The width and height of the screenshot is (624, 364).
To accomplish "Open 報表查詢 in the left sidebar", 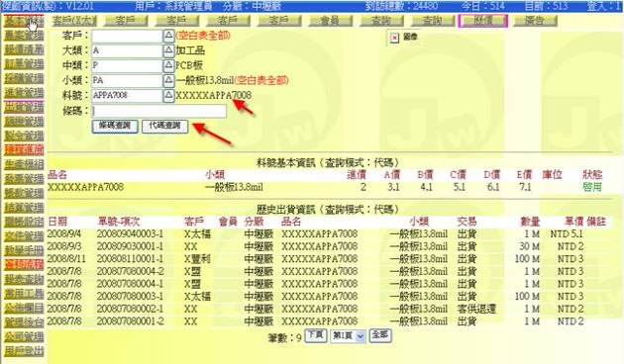I will click(24, 279).
